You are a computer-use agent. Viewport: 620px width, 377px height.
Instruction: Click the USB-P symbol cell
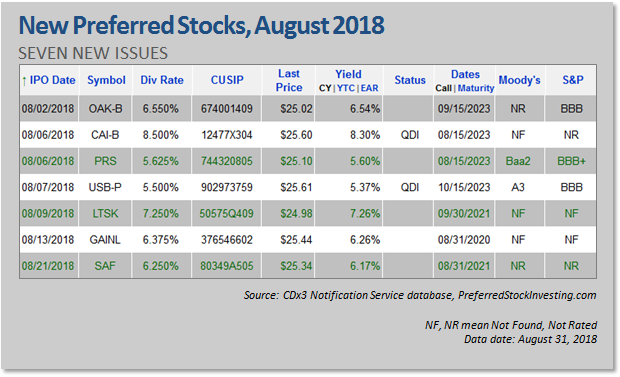(x=105, y=188)
